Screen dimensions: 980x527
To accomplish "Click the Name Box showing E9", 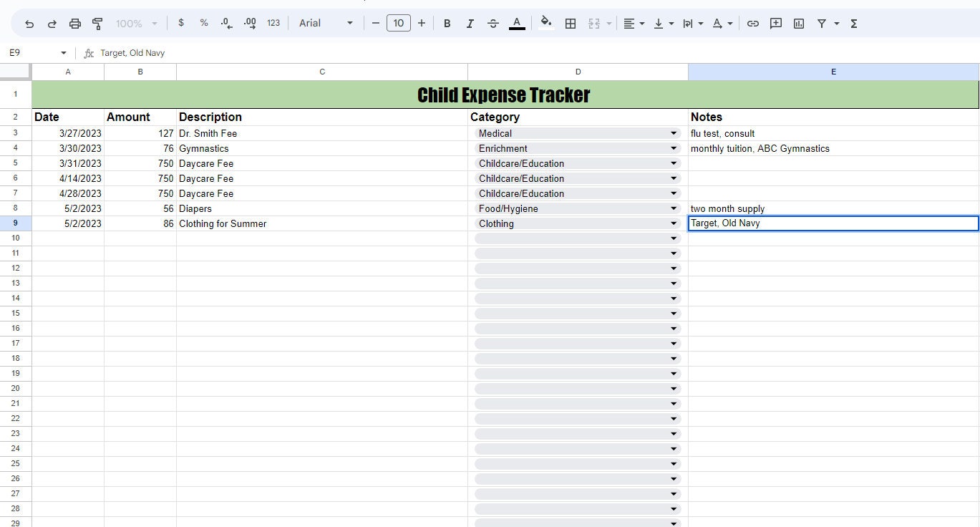I will click(x=29, y=52).
